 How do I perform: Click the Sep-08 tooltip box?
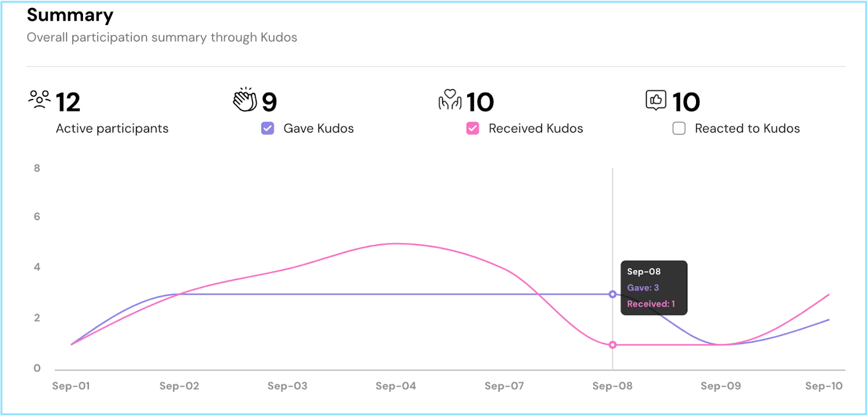(654, 288)
